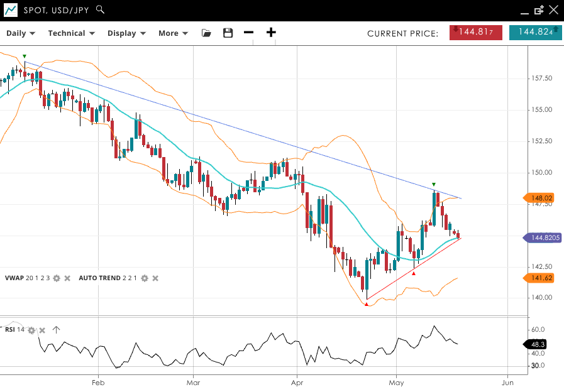This screenshot has width=564, height=392.
Task: Open the More menu
Action: (x=173, y=33)
